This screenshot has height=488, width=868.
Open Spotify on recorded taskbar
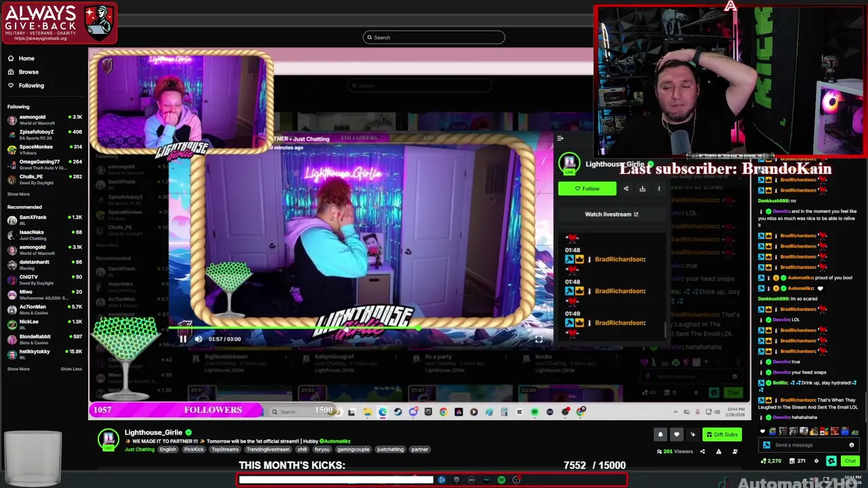tap(534, 411)
